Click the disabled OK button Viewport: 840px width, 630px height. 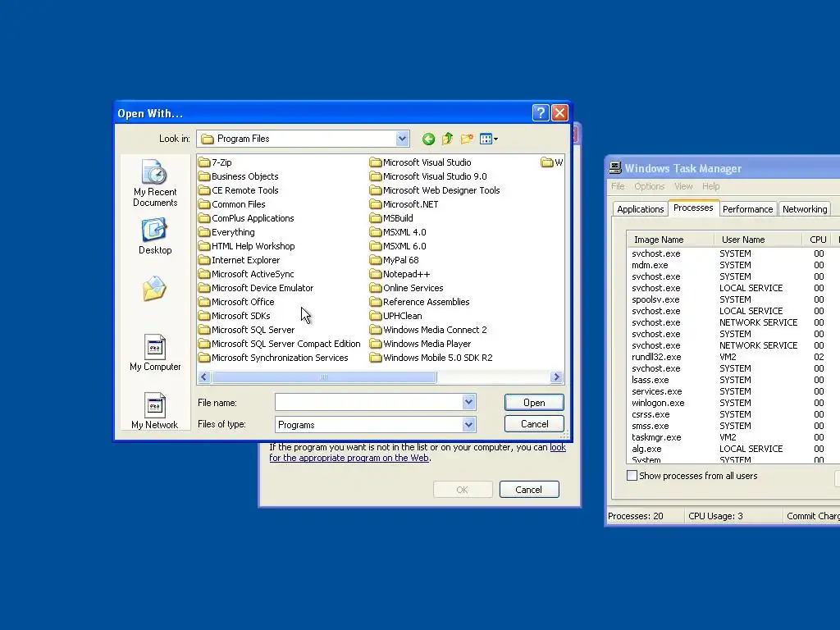tap(463, 490)
